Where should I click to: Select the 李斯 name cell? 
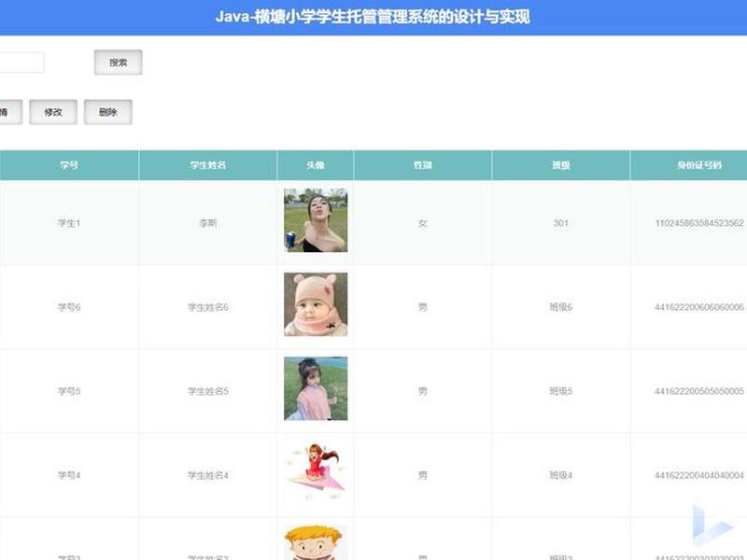[207, 223]
